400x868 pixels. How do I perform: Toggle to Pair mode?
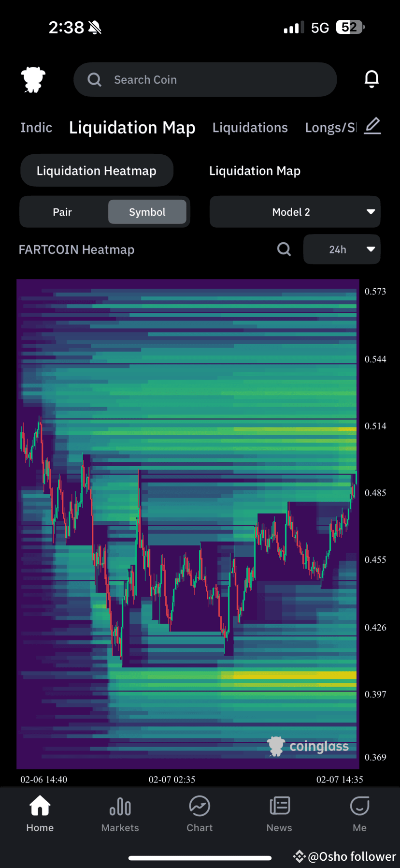pyautogui.click(x=62, y=212)
